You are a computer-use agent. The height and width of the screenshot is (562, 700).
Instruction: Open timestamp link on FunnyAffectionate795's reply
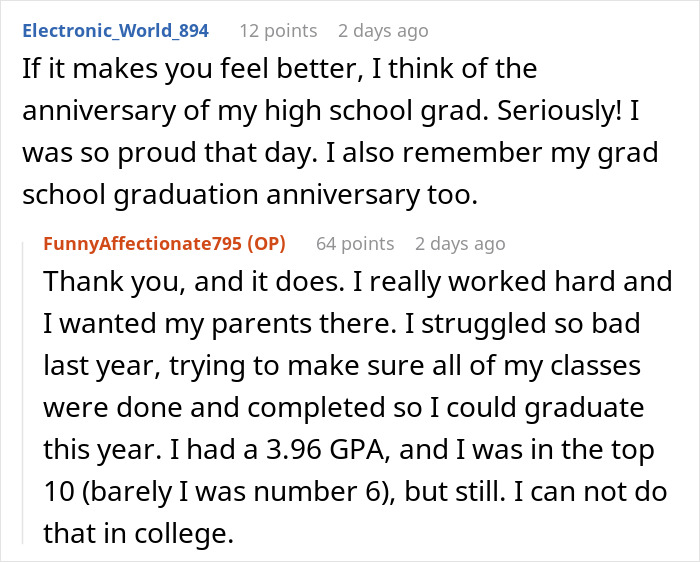[x=460, y=243]
